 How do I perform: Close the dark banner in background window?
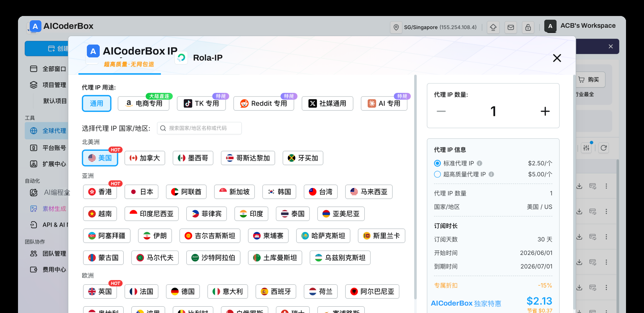pyautogui.click(x=611, y=47)
